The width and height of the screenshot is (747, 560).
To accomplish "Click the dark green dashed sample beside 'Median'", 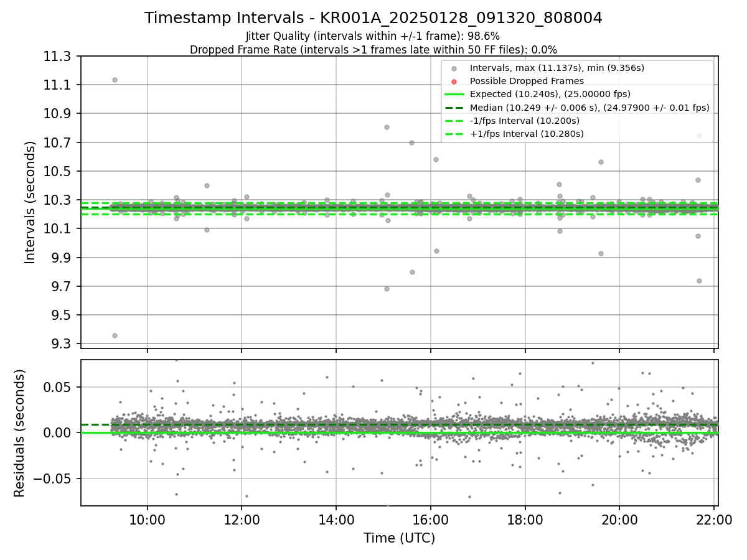I will (x=454, y=108).
